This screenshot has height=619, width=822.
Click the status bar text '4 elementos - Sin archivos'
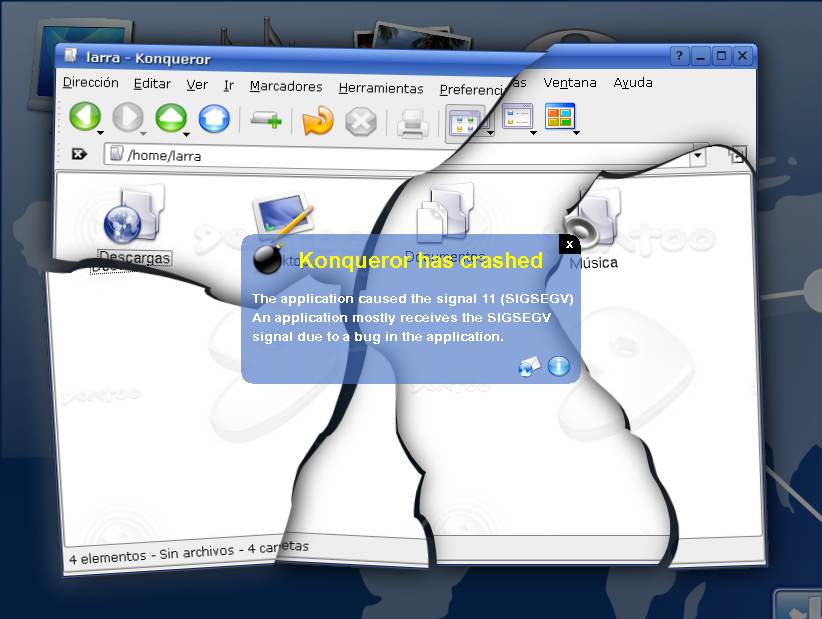coord(152,555)
